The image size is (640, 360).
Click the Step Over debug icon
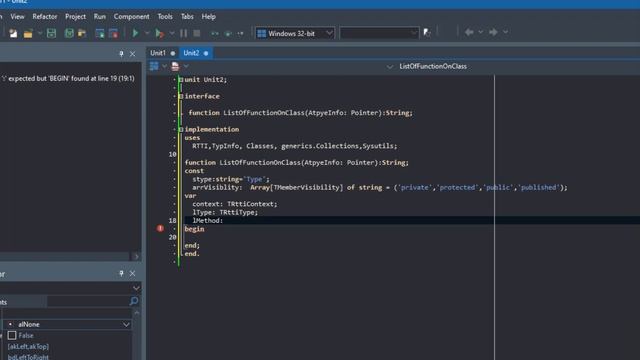[x=228, y=33]
